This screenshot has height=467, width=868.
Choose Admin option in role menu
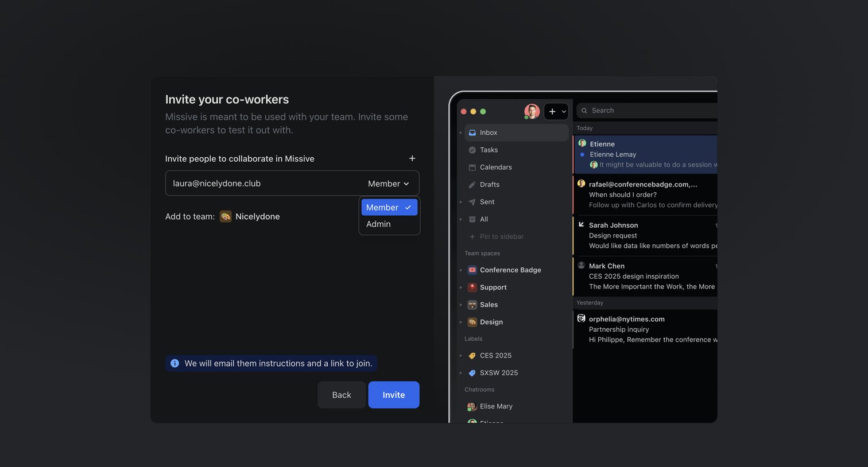coord(389,224)
